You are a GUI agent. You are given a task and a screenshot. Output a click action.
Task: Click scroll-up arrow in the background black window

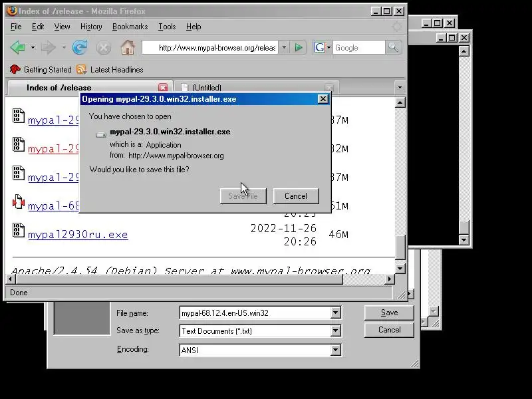point(464,51)
